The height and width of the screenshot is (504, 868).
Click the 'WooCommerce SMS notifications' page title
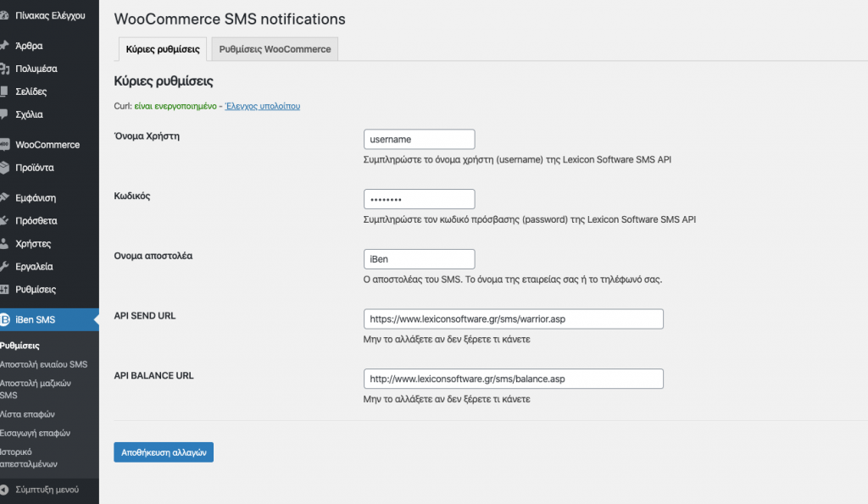[230, 19]
